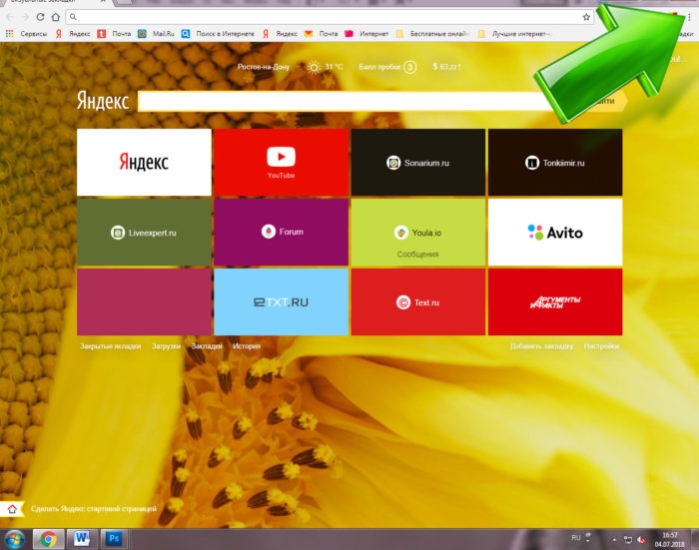Click the sun weather icon
The height and width of the screenshot is (550, 699).
[314, 67]
